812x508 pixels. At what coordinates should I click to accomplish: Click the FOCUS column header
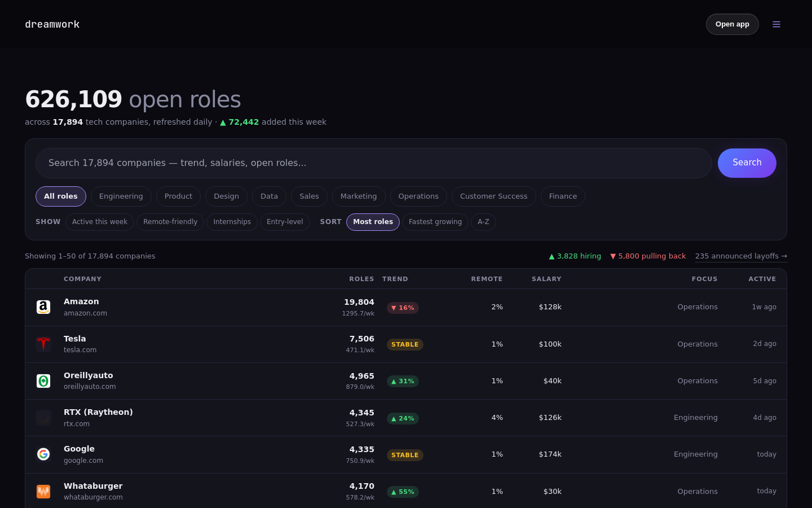pyautogui.click(x=705, y=279)
